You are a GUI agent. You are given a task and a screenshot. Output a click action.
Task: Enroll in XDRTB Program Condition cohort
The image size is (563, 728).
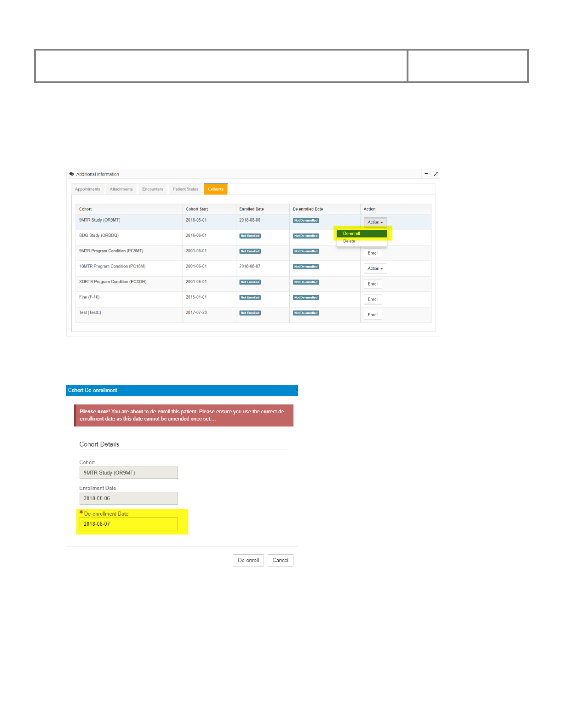tap(373, 284)
